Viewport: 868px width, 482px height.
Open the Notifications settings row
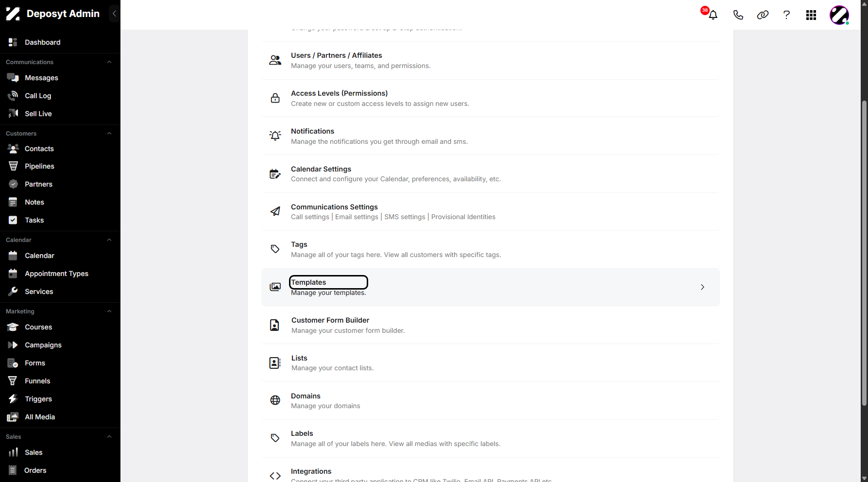[x=491, y=136]
